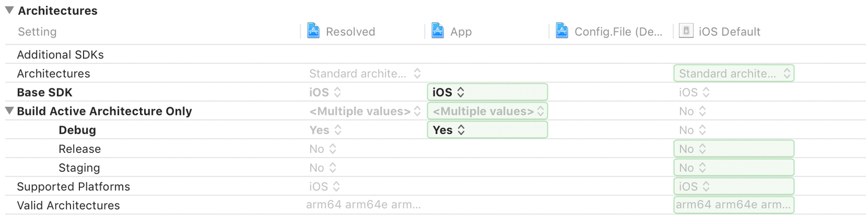Click Valid Architectures field in iOS Default column
Viewport: 868px width, 223px height.
point(734,205)
